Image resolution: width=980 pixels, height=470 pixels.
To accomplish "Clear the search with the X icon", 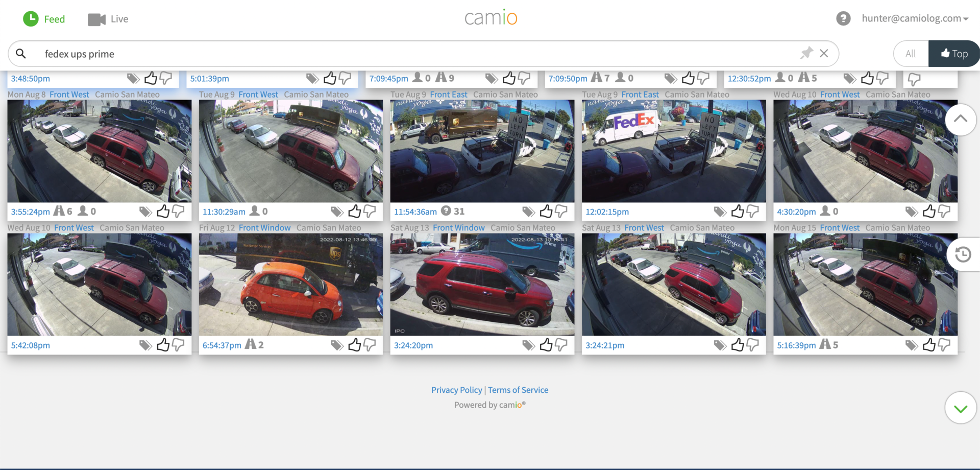I will pyautogui.click(x=824, y=53).
